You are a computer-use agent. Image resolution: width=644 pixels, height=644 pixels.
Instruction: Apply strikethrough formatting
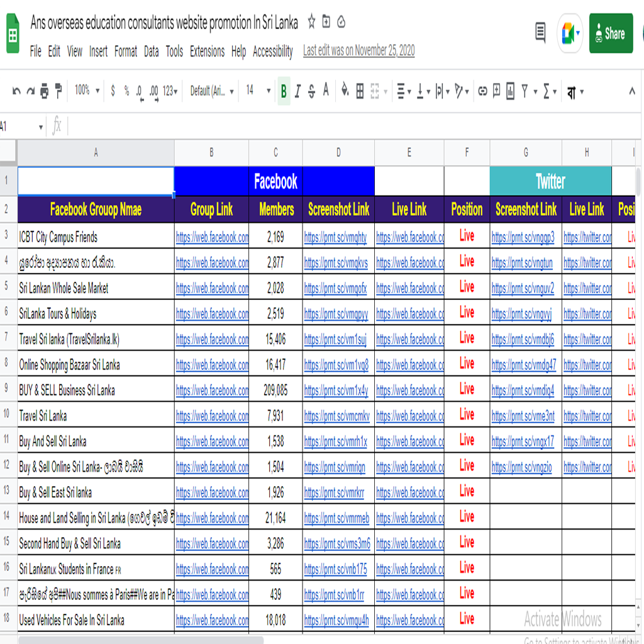click(312, 91)
